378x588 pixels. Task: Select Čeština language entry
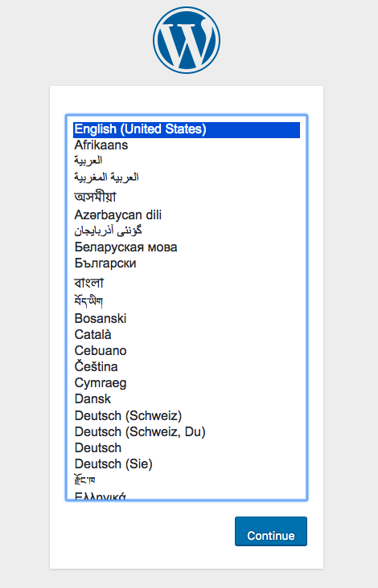[187, 367]
